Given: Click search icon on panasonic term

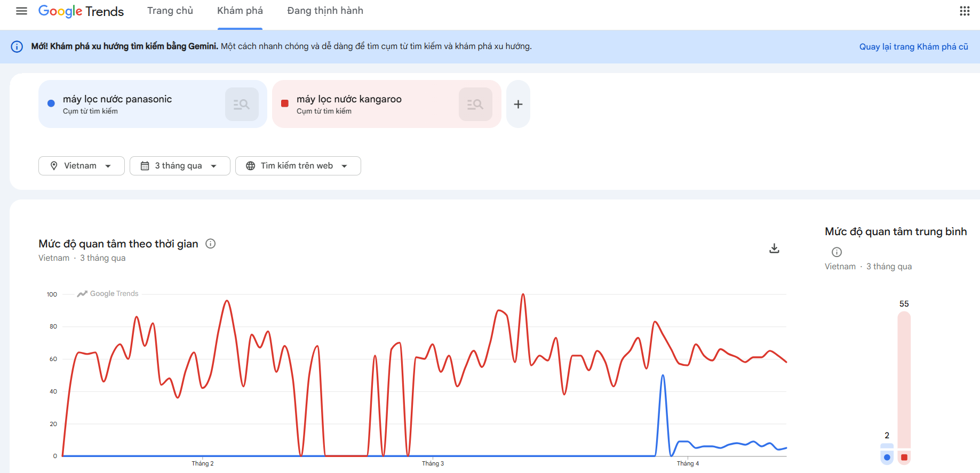Looking at the screenshot, I should tap(242, 105).
